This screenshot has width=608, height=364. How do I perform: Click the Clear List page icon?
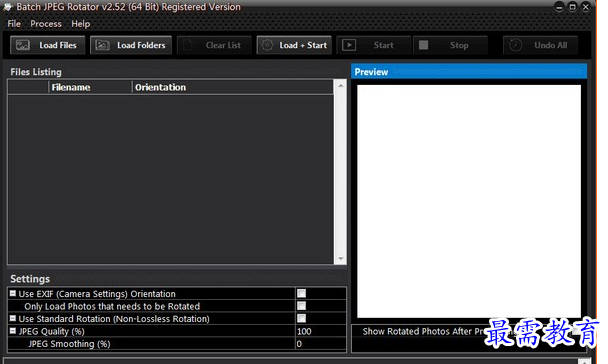(x=188, y=45)
